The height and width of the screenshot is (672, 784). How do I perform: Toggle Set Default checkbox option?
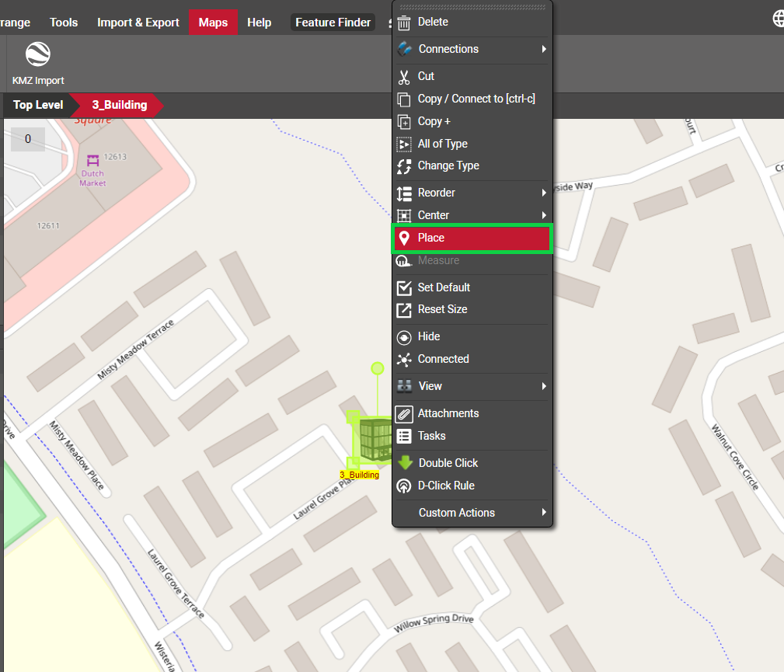(444, 287)
